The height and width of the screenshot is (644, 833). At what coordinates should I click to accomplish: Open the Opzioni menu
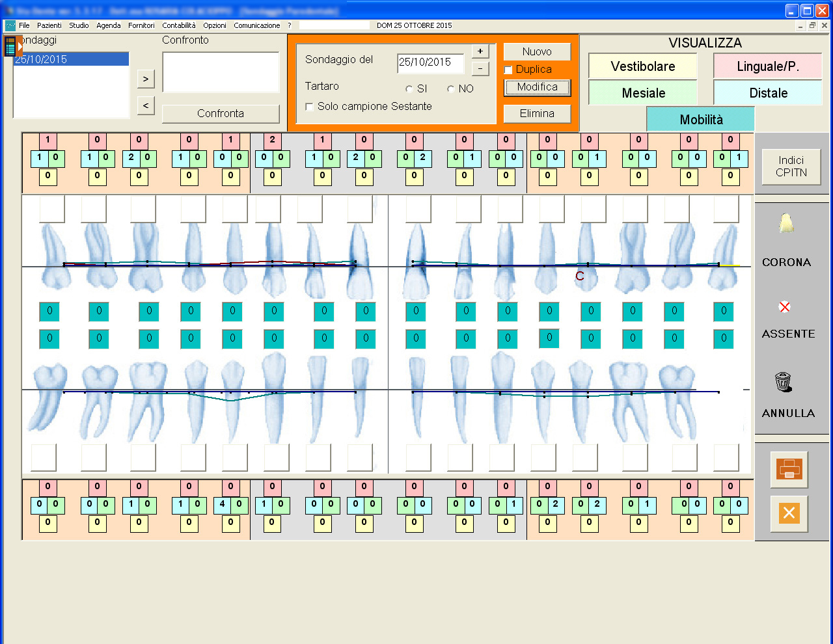(x=215, y=25)
